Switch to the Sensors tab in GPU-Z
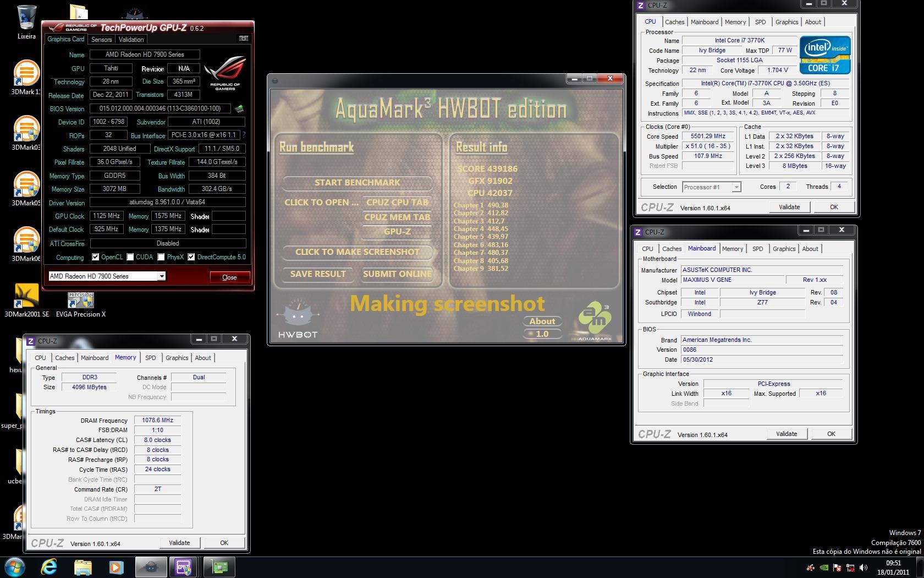The image size is (924, 578). [x=101, y=40]
